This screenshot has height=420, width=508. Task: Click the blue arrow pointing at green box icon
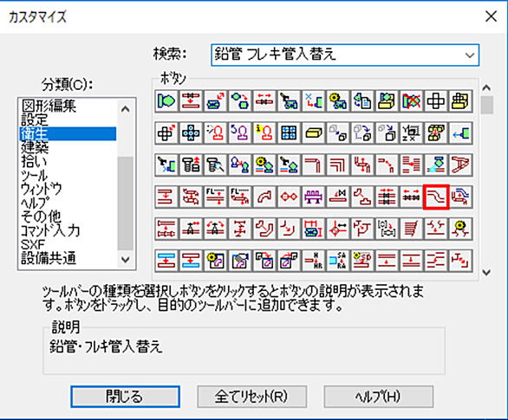point(460,133)
